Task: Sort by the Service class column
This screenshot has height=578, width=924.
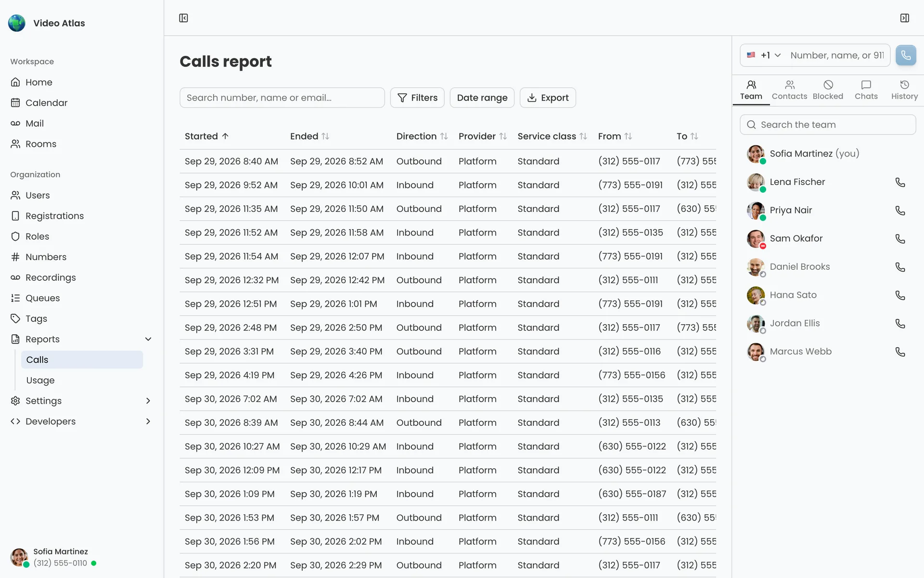Action: point(552,136)
